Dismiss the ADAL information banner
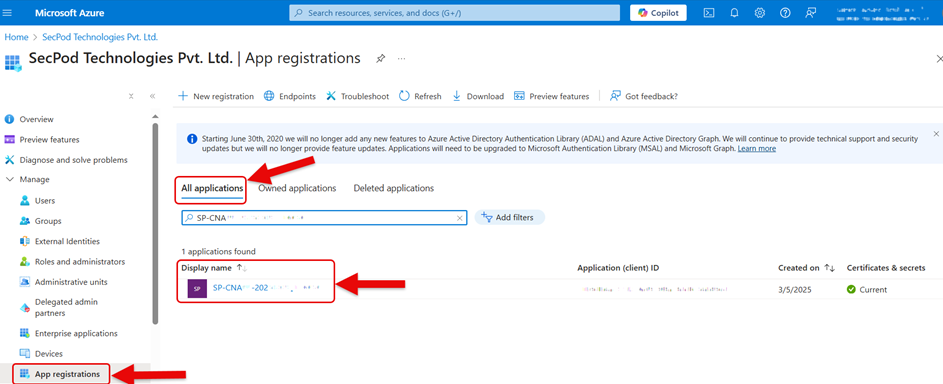 (x=936, y=133)
